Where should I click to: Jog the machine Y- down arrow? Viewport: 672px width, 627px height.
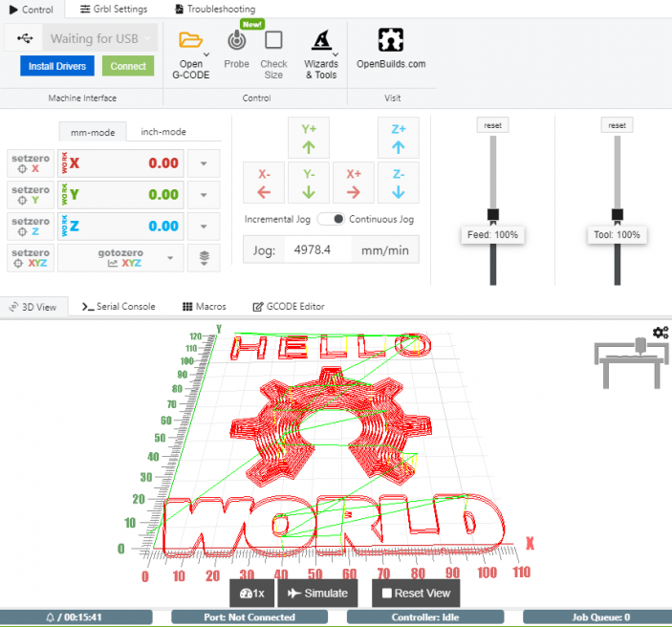309,183
